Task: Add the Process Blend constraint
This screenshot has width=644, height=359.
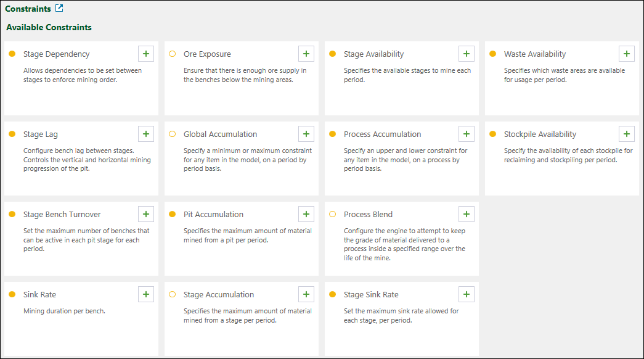Action: click(467, 214)
